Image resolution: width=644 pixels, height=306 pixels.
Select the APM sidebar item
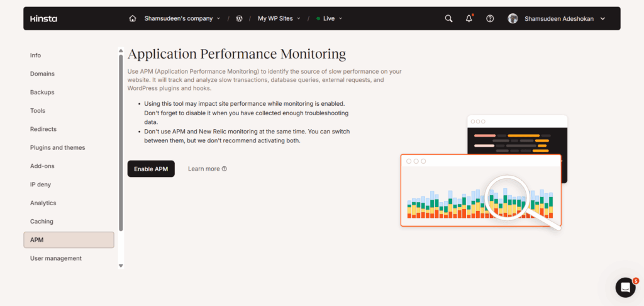tap(69, 240)
